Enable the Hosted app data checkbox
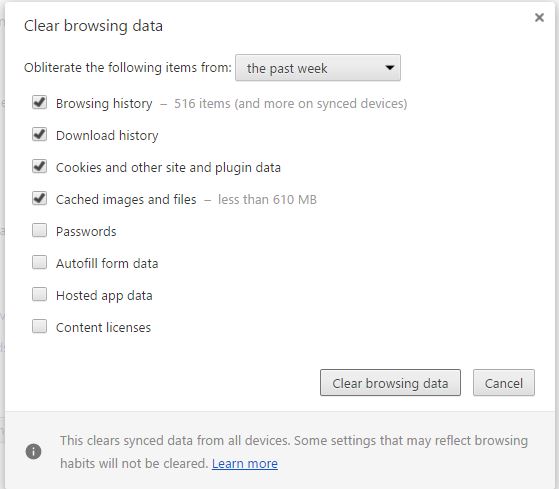Image resolution: width=559 pixels, height=489 pixels. tap(39, 294)
